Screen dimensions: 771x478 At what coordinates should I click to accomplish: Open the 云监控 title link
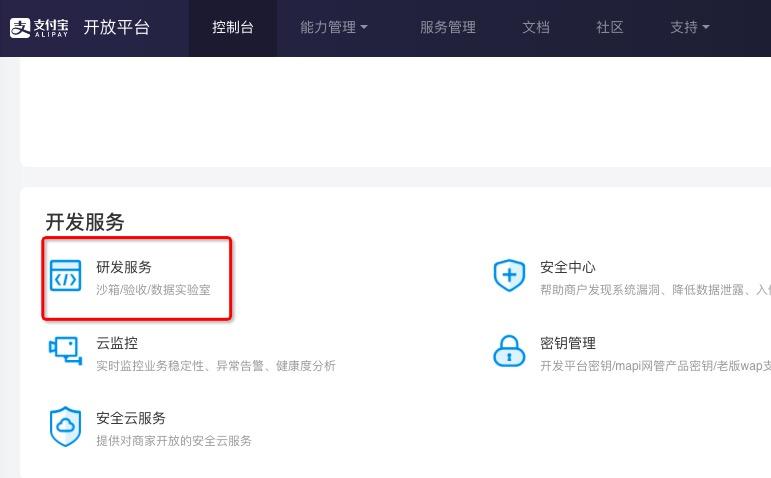pos(117,343)
